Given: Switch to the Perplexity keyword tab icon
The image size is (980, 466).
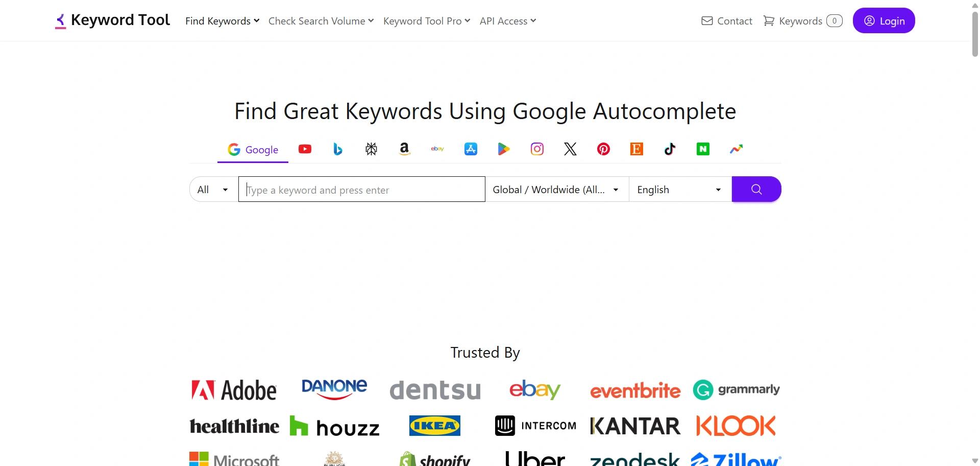Looking at the screenshot, I should (371, 149).
